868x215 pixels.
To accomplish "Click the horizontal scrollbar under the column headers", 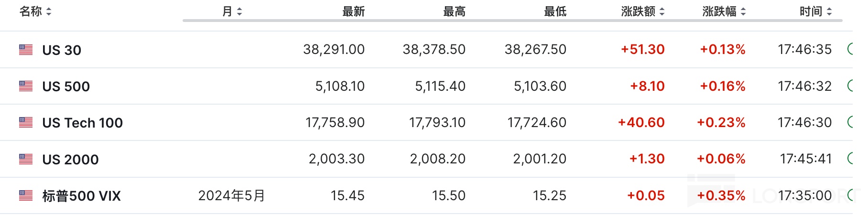I will (511, 21).
